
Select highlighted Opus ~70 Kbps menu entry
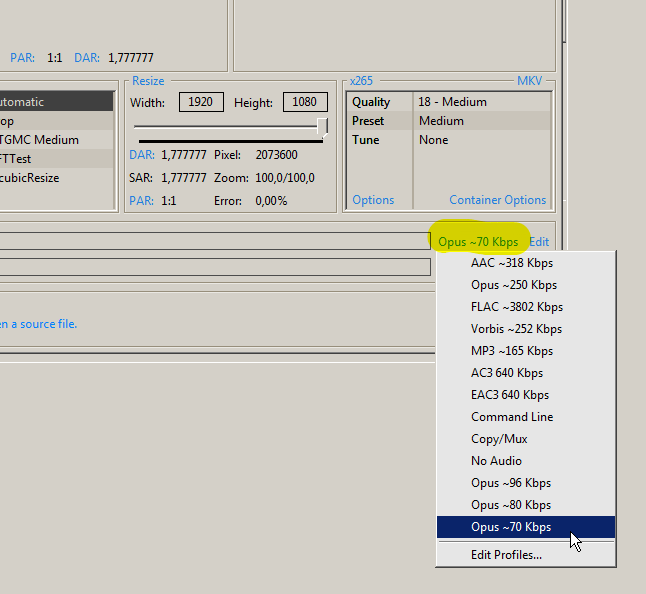pos(526,527)
